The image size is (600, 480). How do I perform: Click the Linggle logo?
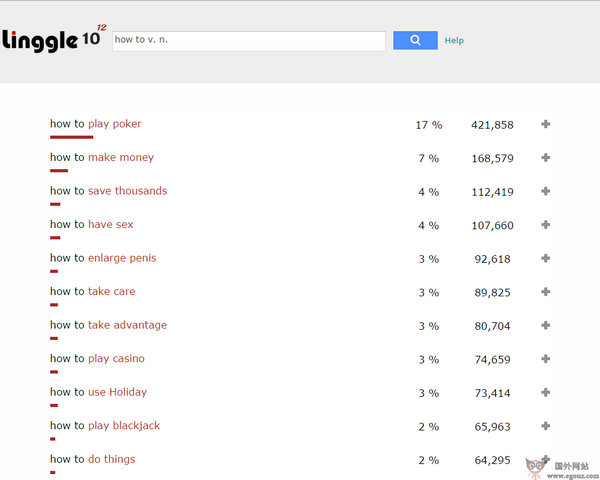[x=50, y=40]
